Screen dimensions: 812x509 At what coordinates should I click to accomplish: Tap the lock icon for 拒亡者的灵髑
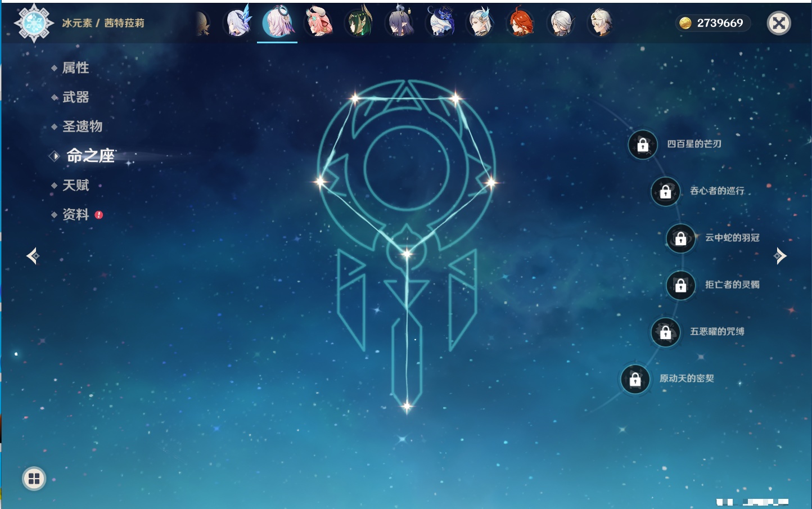(681, 285)
